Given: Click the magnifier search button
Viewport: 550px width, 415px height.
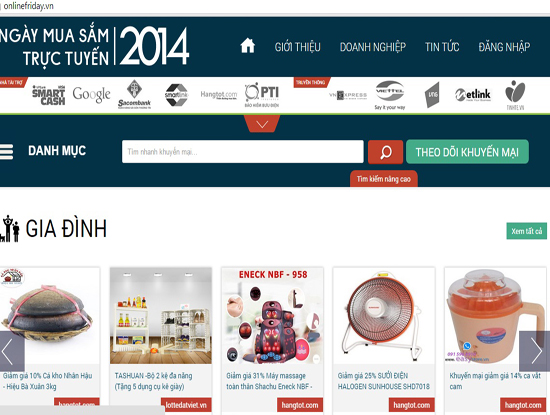Looking at the screenshot, I should (x=385, y=152).
